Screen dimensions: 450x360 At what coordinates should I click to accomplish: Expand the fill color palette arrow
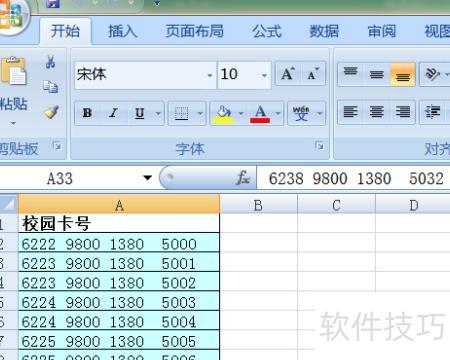[241, 113]
